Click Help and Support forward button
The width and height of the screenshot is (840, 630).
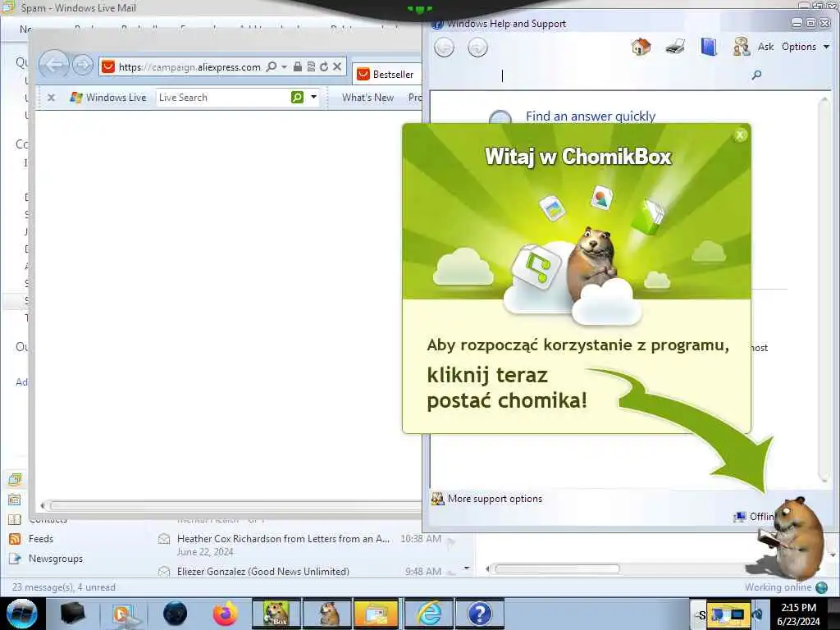click(x=477, y=47)
